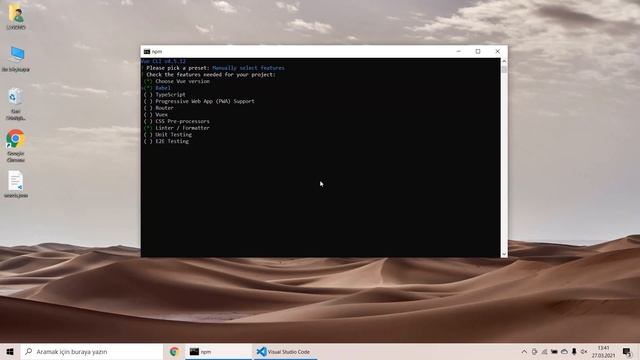Screen dimensions: 640x360
Task: Click the "Manually select features" text
Action: click(x=248, y=68)
